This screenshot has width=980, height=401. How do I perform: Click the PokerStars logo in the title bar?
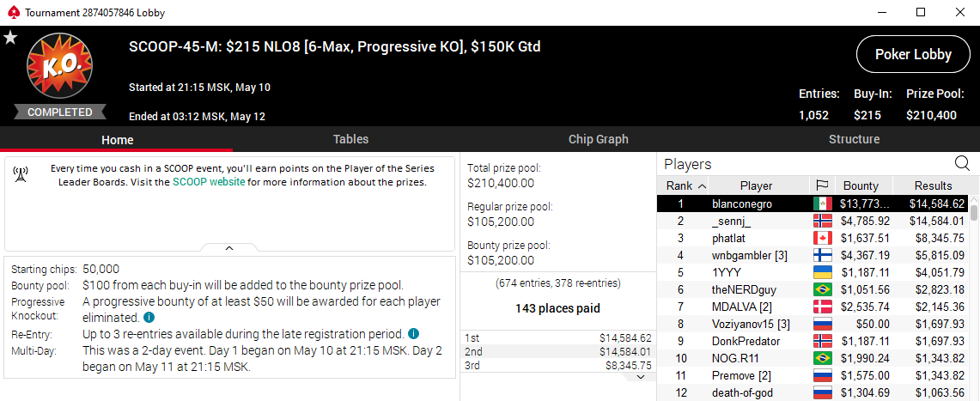(x=12, y=13)
